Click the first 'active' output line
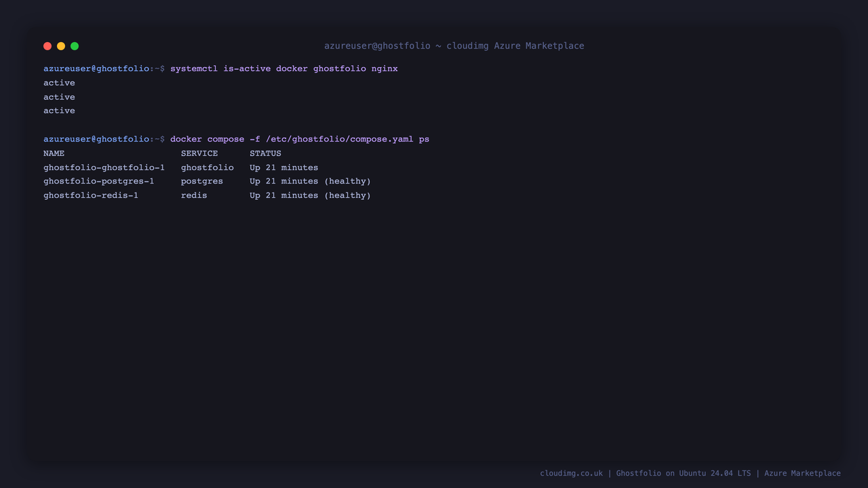The image size is (868, 488). (59, 83)
